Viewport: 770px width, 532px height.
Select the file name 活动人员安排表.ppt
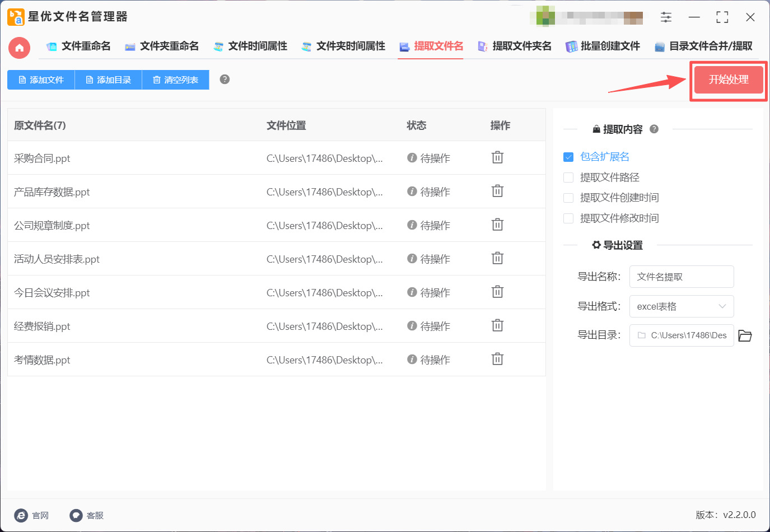57,259
